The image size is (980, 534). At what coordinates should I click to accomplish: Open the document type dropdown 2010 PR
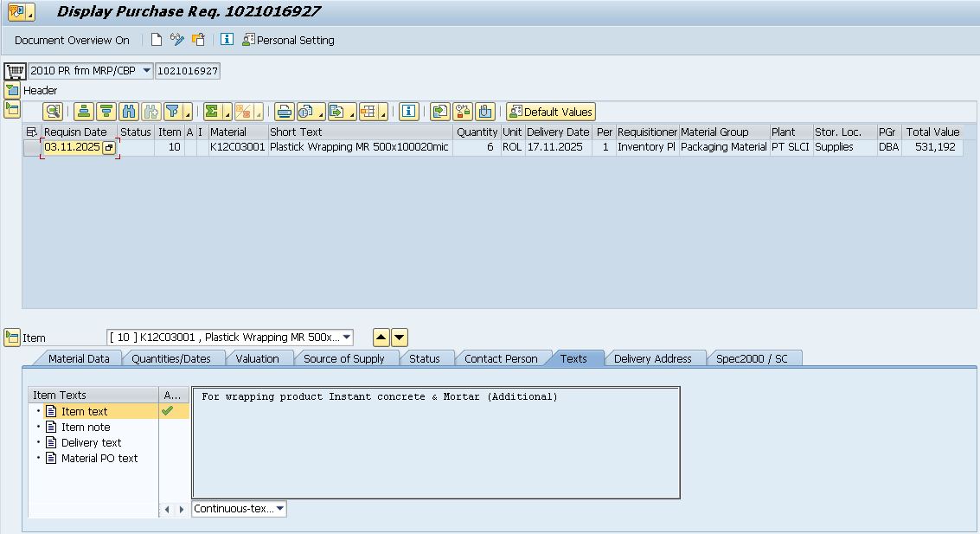[146, 71]
